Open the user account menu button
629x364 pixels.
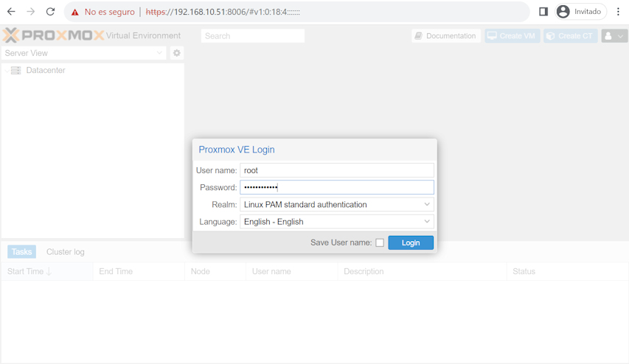coord(614,35)
